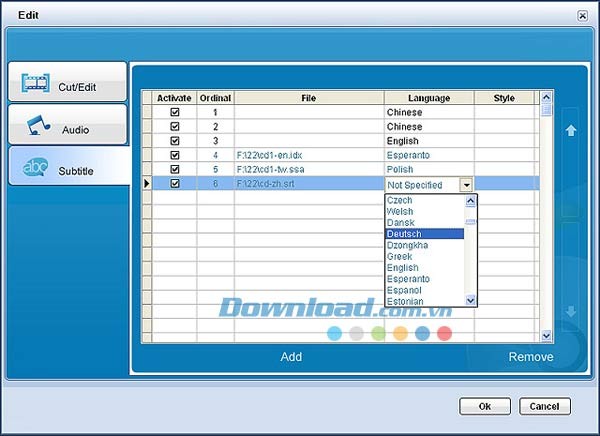The width and height of the screenshot is (600, 436).
Task: Click the row pointer arrow for row 6
Action: (147, 184)
